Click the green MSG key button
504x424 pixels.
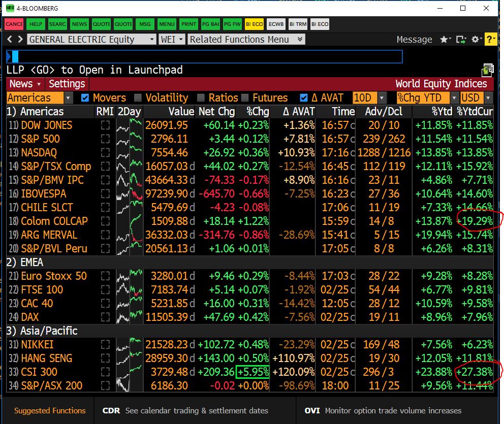[145, 24]
